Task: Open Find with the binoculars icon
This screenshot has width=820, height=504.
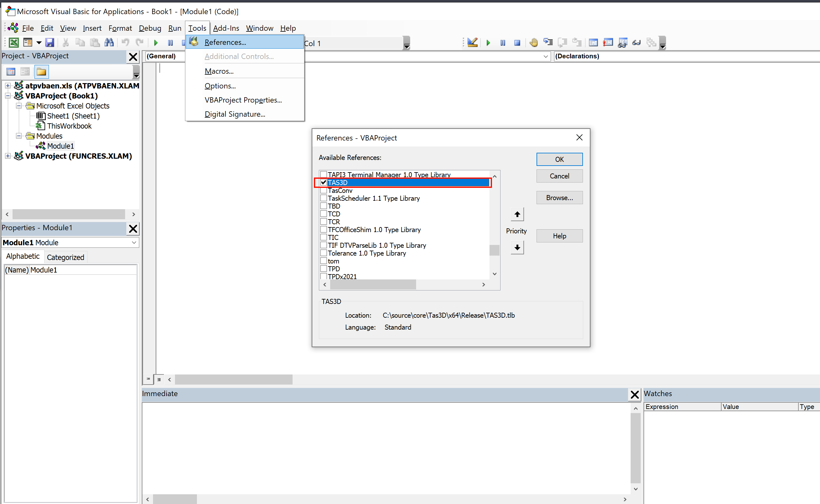Action: coord(109,43)
